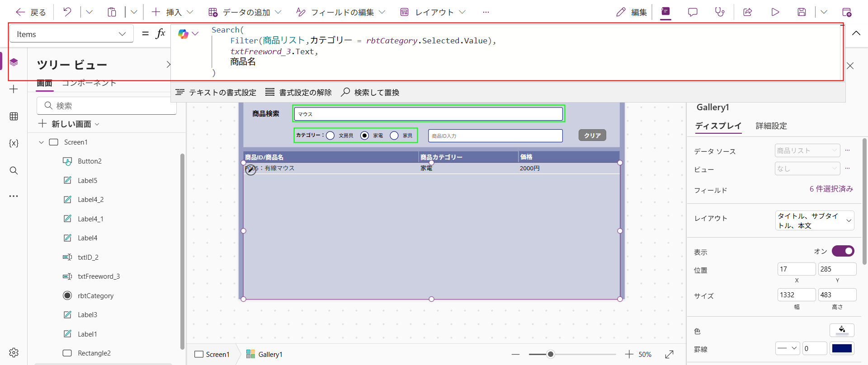This screenshot has width=868, height=365.
Task: Click the dark blue border color swatch
Action: pos(842,348)
